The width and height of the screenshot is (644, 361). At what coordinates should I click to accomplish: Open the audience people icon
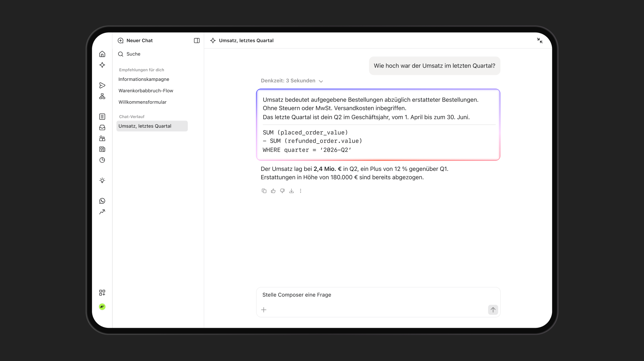(x=102, y=138)
